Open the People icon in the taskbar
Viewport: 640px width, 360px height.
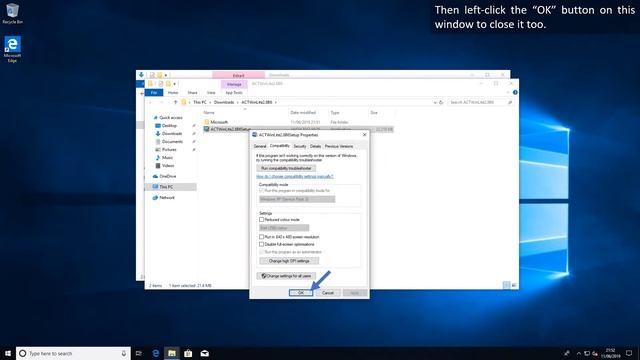[567, 353]
